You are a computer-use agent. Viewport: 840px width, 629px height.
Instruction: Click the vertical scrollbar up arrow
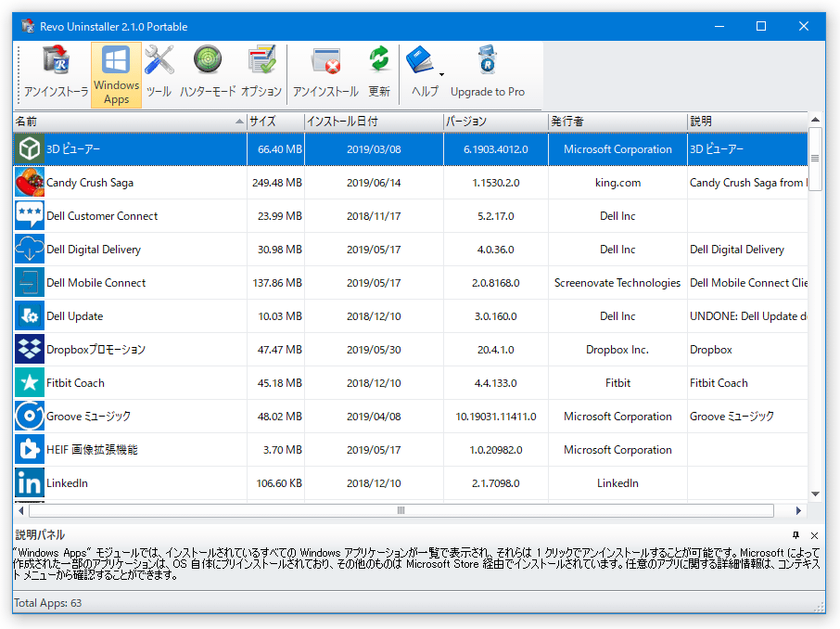(x=815, y=119)
